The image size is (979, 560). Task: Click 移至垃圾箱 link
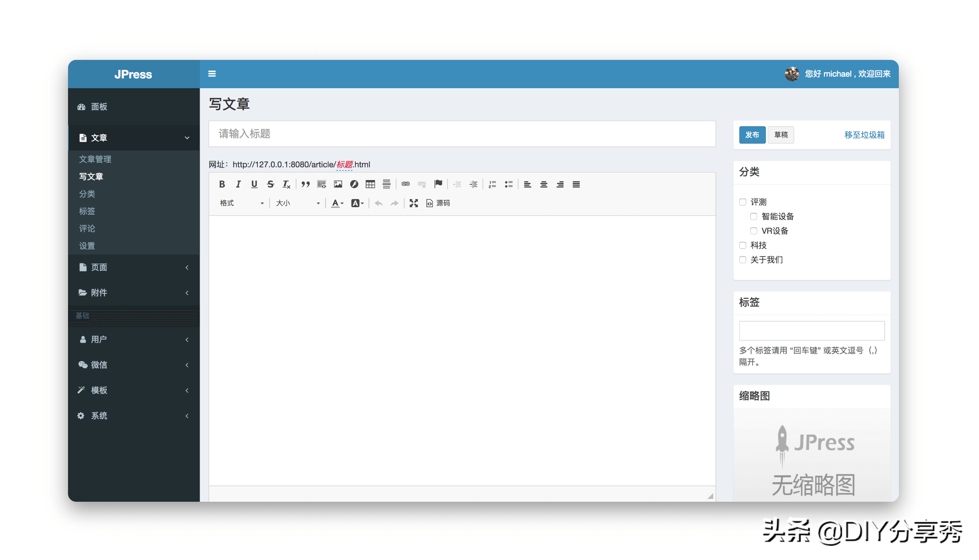point(864,135)
